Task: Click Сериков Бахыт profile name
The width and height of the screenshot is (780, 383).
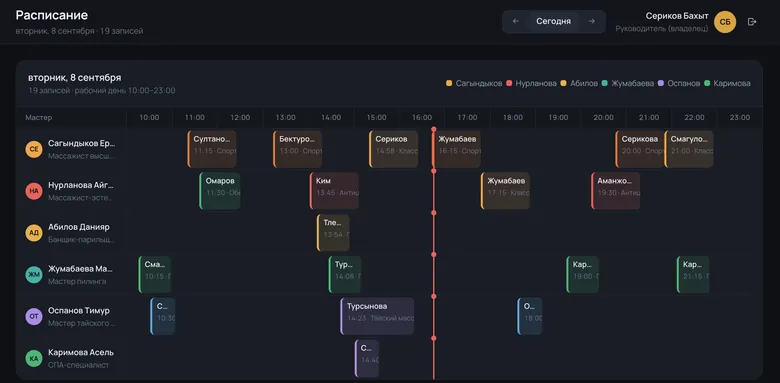Action: (x=677, y=16)
